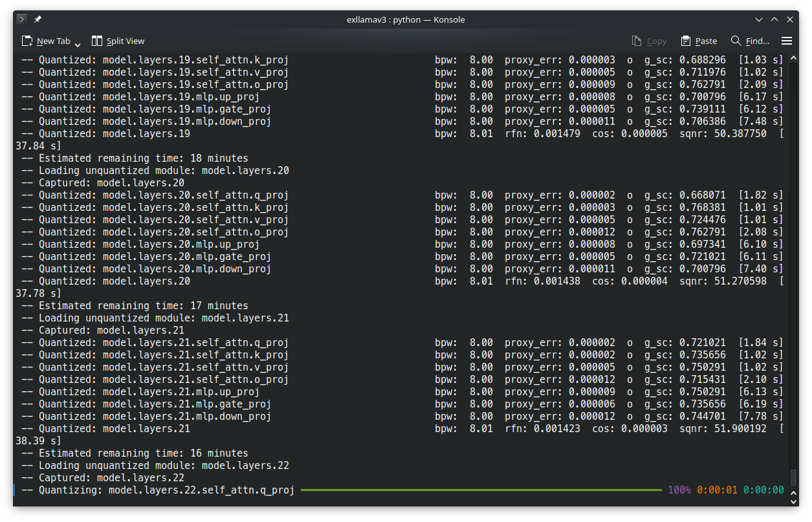Click model.layers.21.mlp.down_proj entry
Image resolution: width=812 pixels, height=522 pixels.
point(186,417)
